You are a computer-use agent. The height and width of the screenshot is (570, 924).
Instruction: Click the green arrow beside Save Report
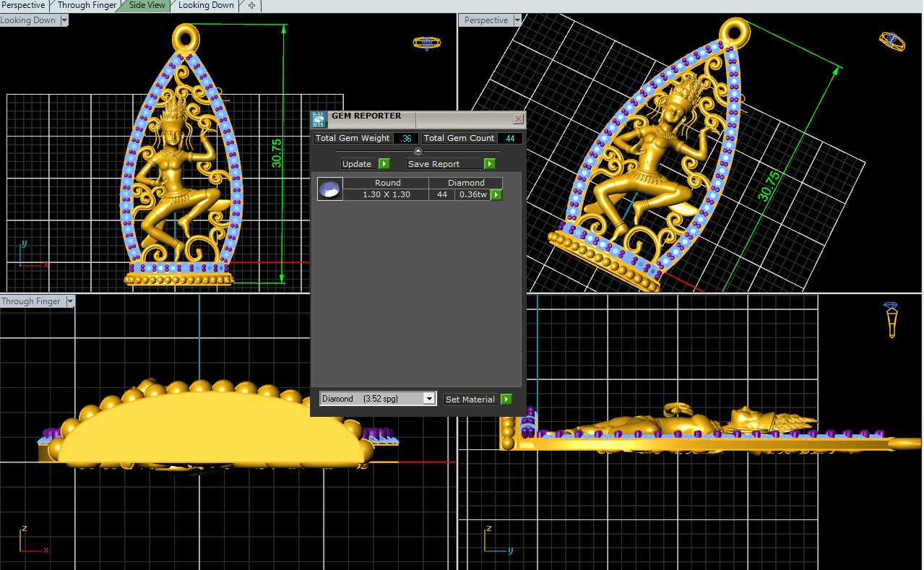(490, 164)
